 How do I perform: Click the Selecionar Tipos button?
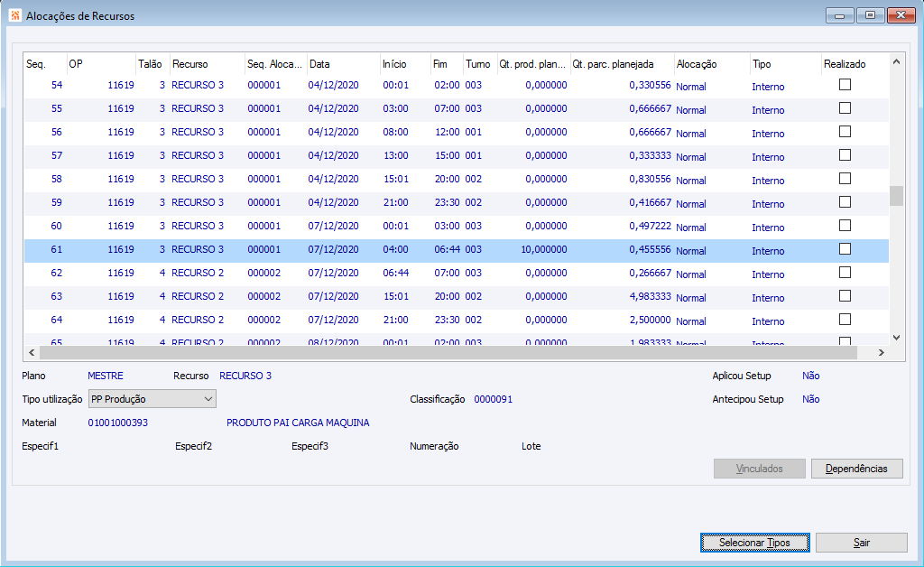pos(754,543)
